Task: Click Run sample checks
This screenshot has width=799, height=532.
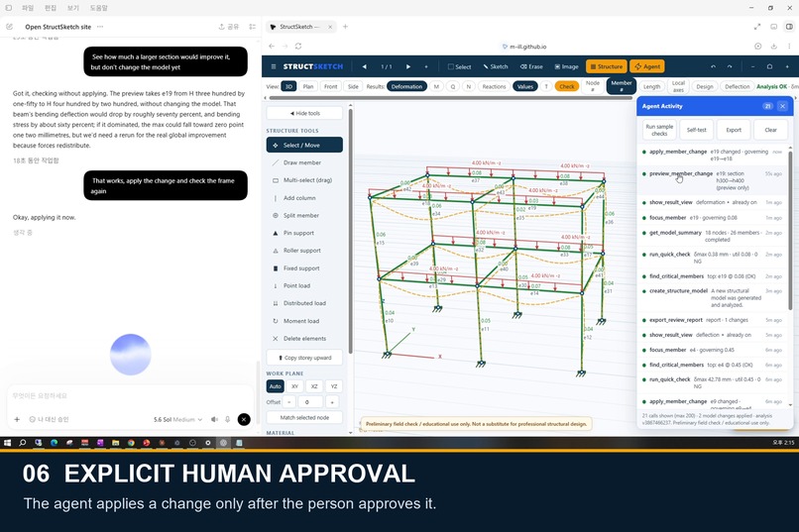Action: 659,130
